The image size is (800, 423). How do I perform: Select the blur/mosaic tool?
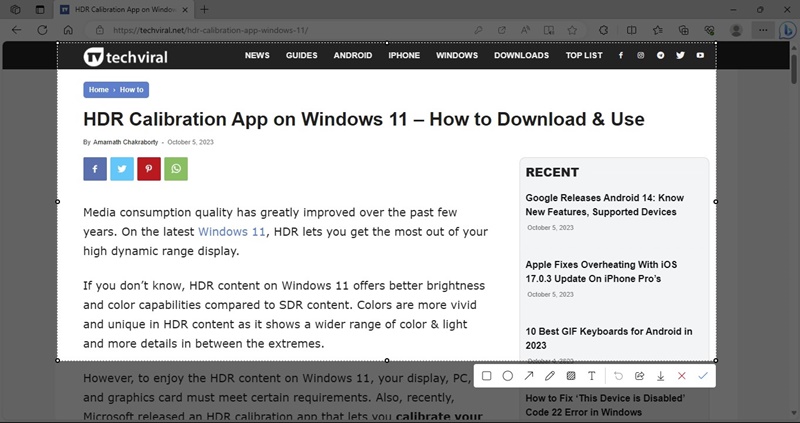(571, 376)
